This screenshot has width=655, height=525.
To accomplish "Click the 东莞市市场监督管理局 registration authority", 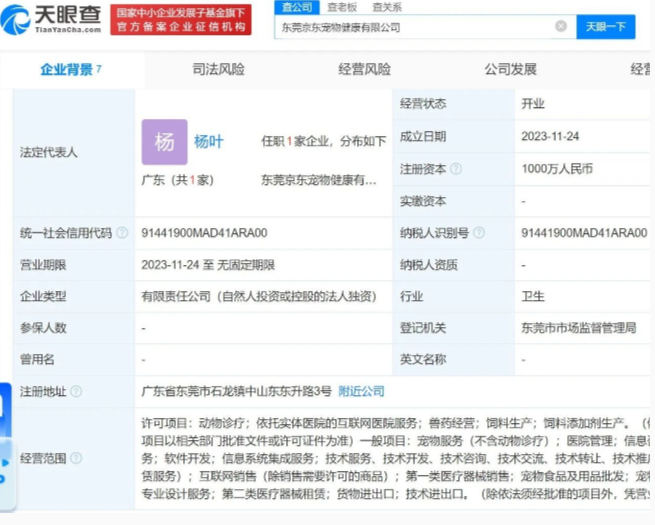I will [x=579, y=328].
